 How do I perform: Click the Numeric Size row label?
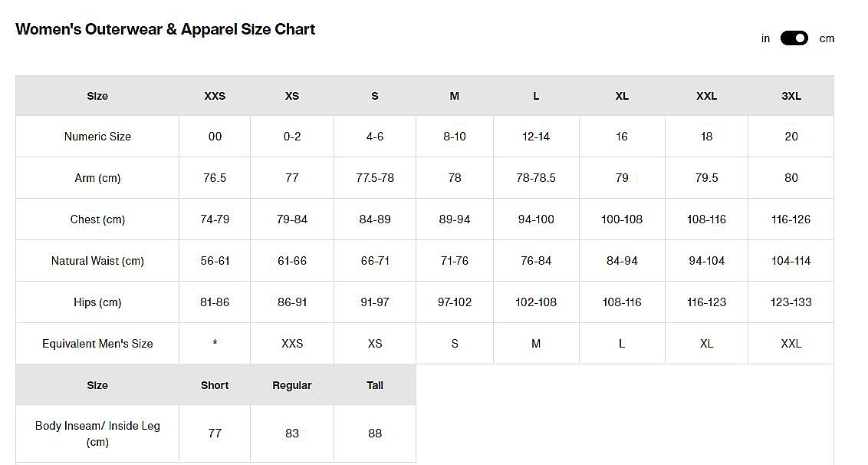point(97,137)
